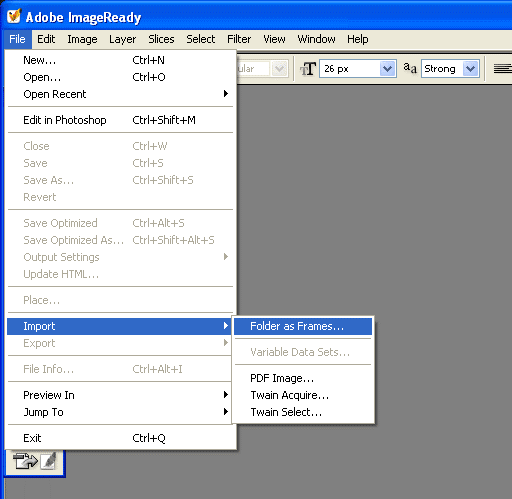The width and height of the screenshot is (512, 499).
Task: Open the Select menu
Action: 201,39
